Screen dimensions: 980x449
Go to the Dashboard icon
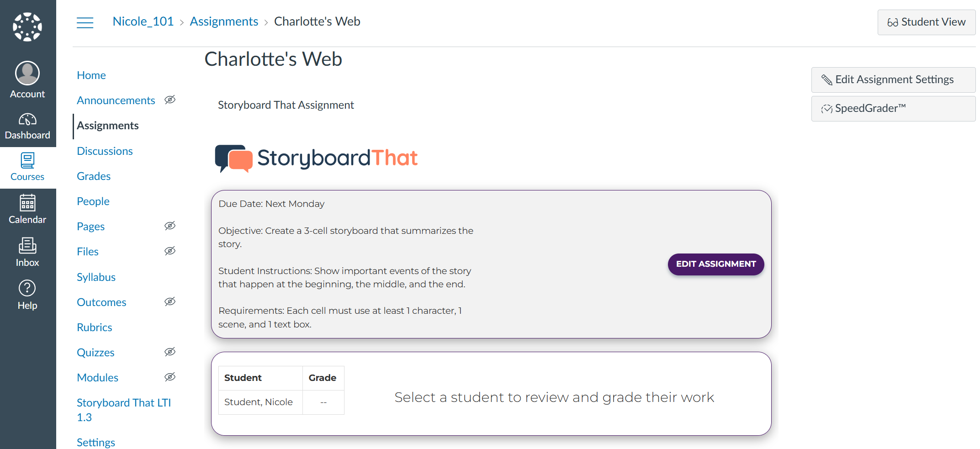[x=27, y=120]
